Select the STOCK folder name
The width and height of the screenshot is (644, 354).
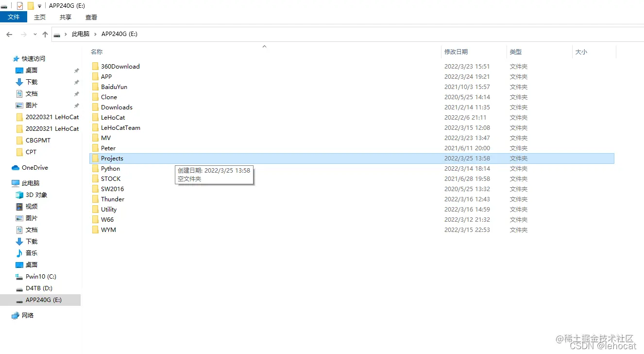click(x=111, y=178)
